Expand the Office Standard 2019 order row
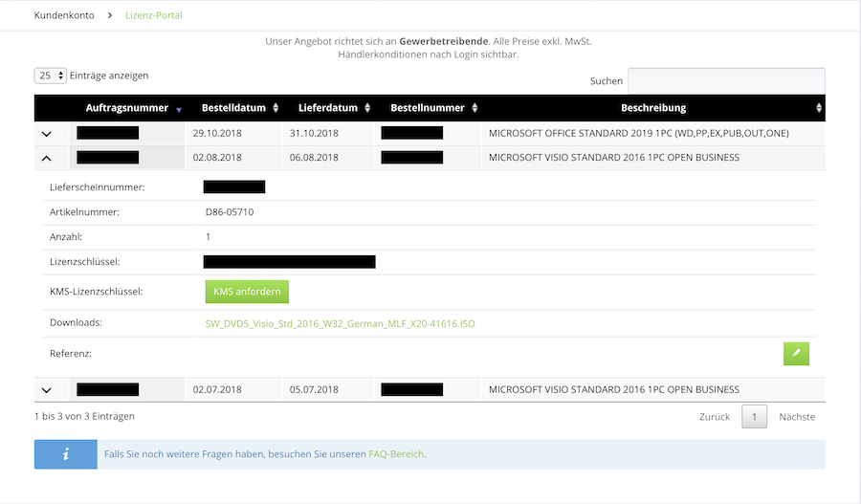 (x=46, y=134)
